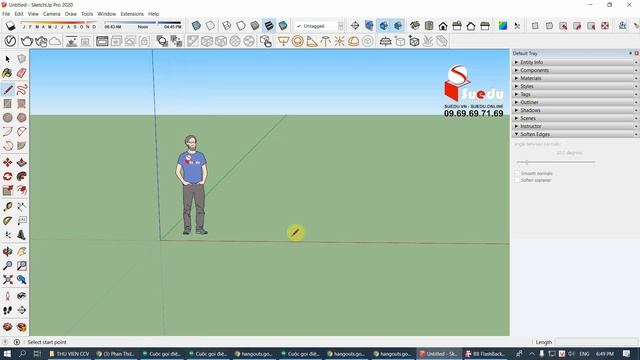
Task: Select the Freehand draw tool
Action: point(22,89)
